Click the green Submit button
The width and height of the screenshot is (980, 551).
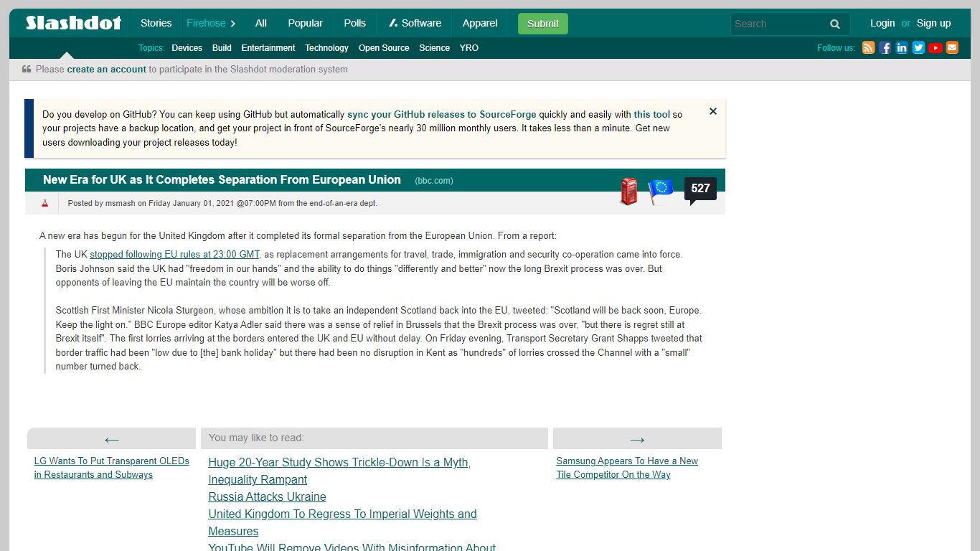tap(543, 24)
